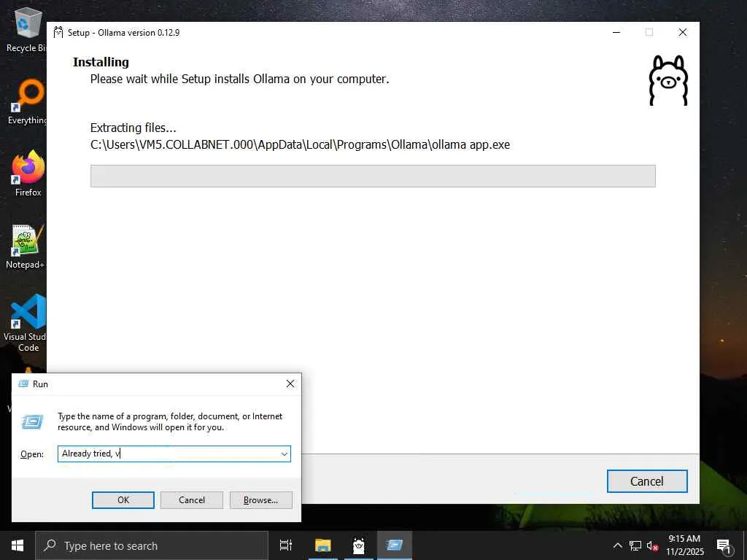Image resolution: width=747 pixels, height=560 pixels.
Task: Minimize the Ollama setup window
Action: click(616, 32)
